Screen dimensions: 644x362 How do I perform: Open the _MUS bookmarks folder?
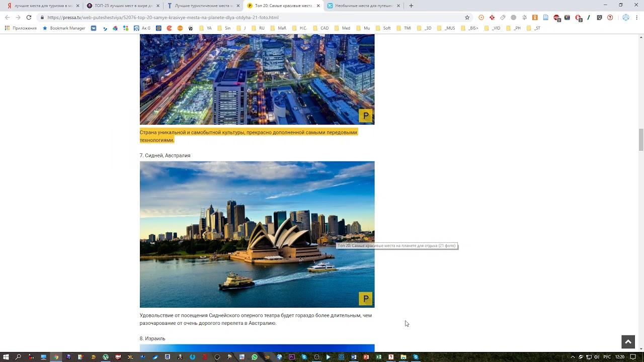click(x=446, y=28)
